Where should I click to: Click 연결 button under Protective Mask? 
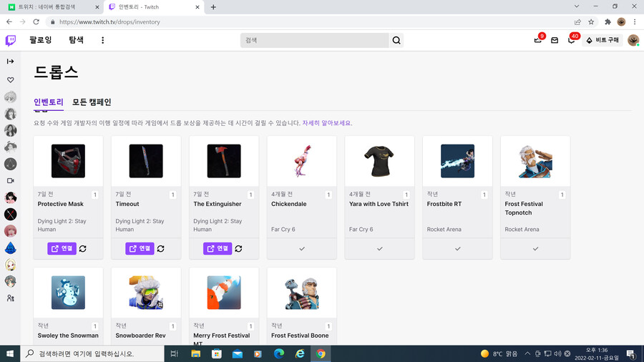tap(62, 248)
